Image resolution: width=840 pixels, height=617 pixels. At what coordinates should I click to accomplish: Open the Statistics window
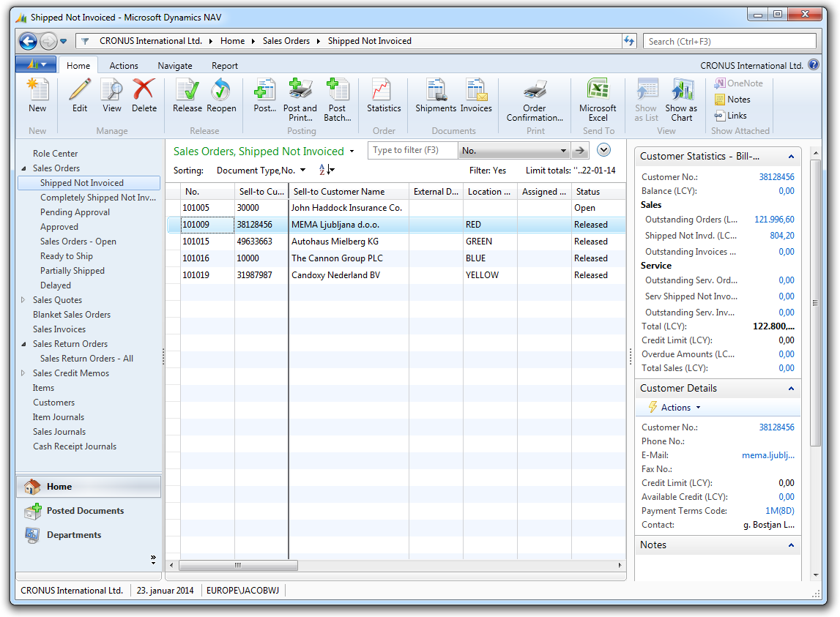(x=383, y=96)
